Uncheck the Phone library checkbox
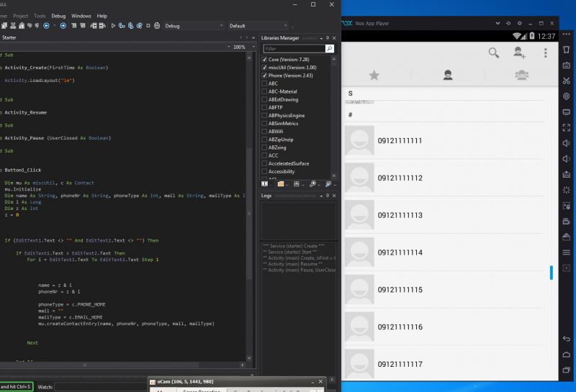This screenshot has width=576, height=392. (264, 75)
